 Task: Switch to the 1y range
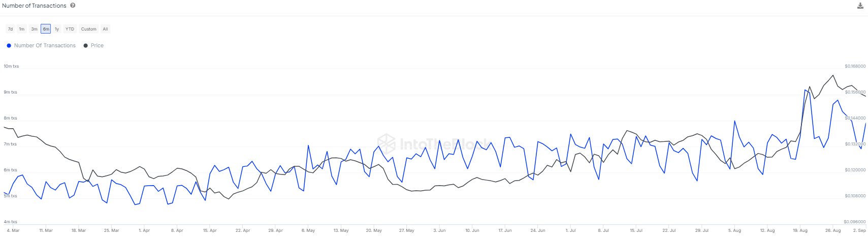57,29
